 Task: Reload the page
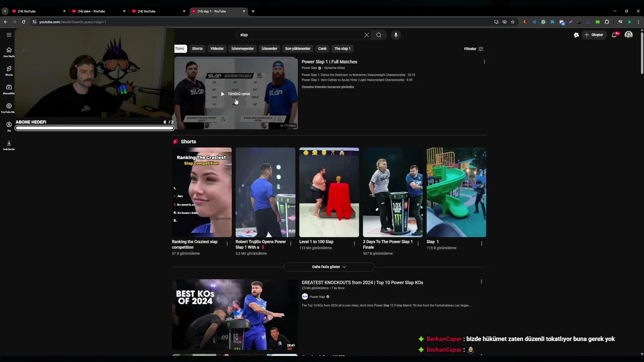click(23, 22)
